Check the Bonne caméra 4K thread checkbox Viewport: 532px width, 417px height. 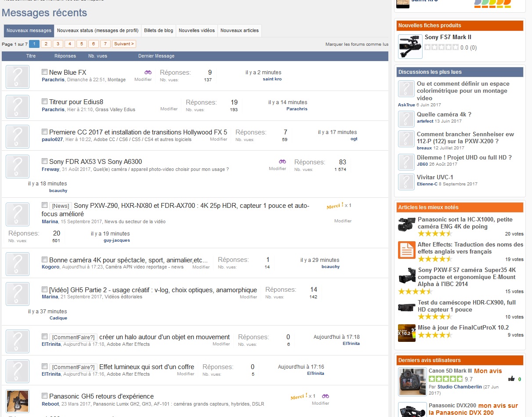pos(44,259)
